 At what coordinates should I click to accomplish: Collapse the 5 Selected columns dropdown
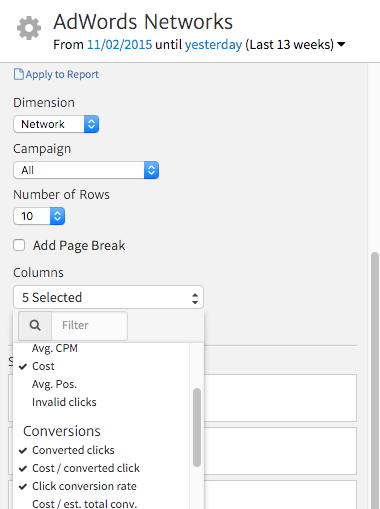(108, 297)
